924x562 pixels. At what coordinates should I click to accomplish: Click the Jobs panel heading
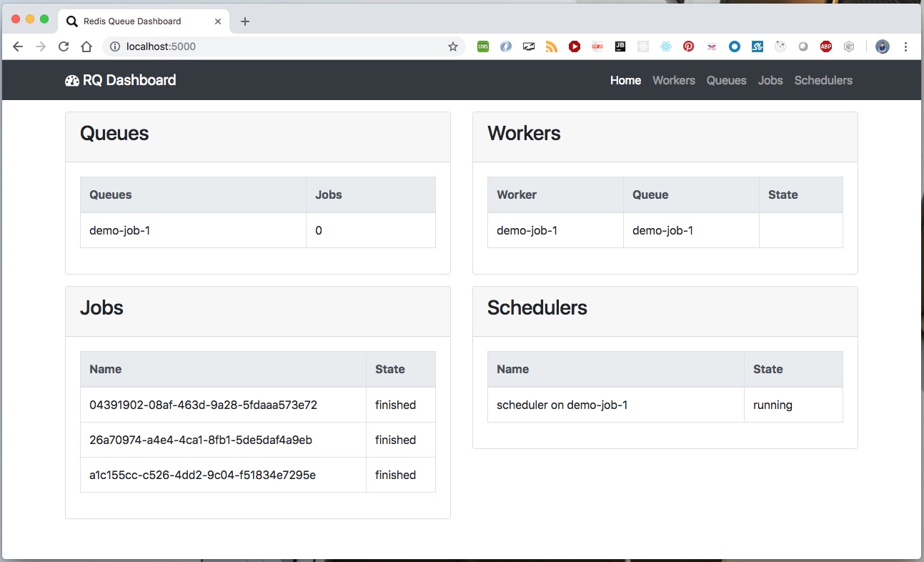pyautogui.click(x=101, y=308)
